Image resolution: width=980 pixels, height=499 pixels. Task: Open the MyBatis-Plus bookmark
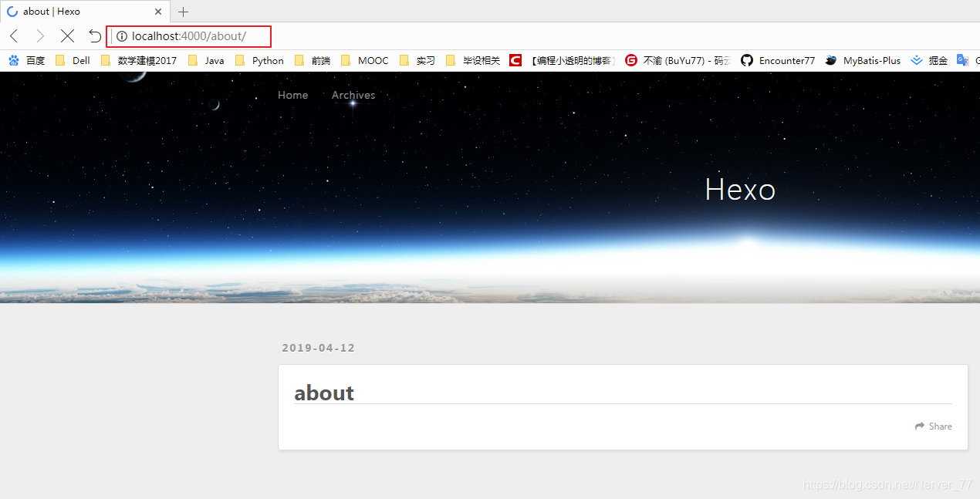[863, 60]
